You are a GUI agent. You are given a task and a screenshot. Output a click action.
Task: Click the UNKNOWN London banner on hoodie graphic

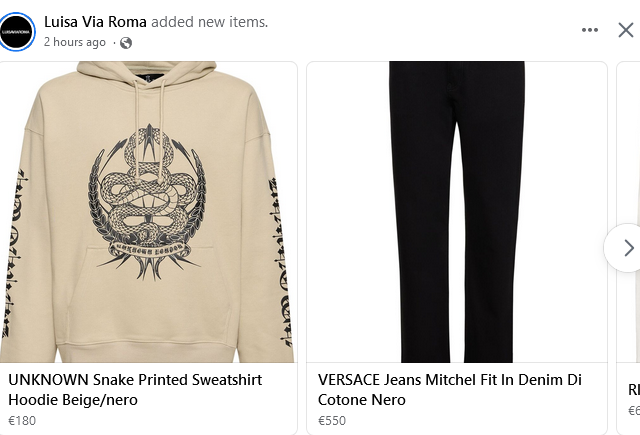pos(149,247)
